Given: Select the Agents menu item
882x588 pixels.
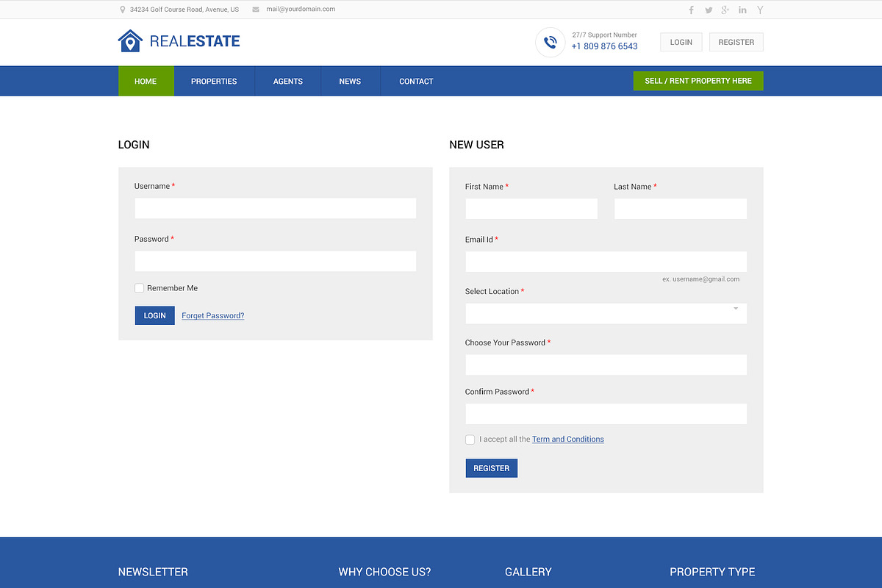Looking at the screenshot, I should 288,81.
